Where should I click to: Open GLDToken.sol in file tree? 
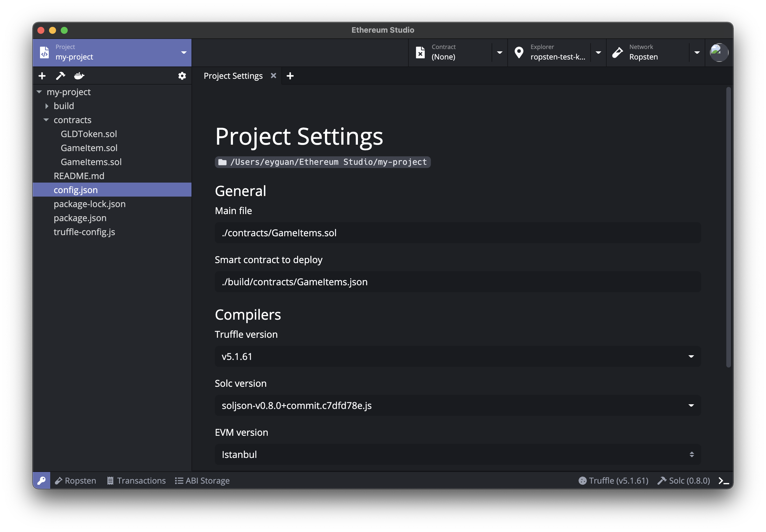point(89,134)
